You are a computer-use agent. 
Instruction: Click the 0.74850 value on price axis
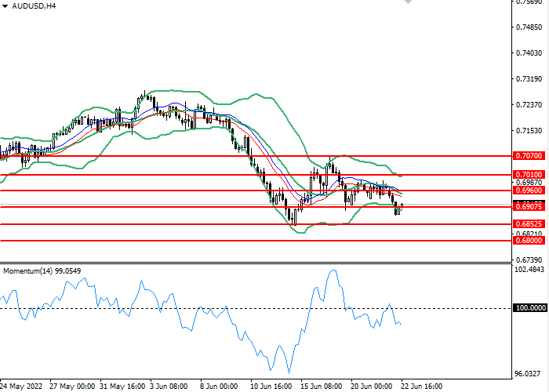coord(529,27)
